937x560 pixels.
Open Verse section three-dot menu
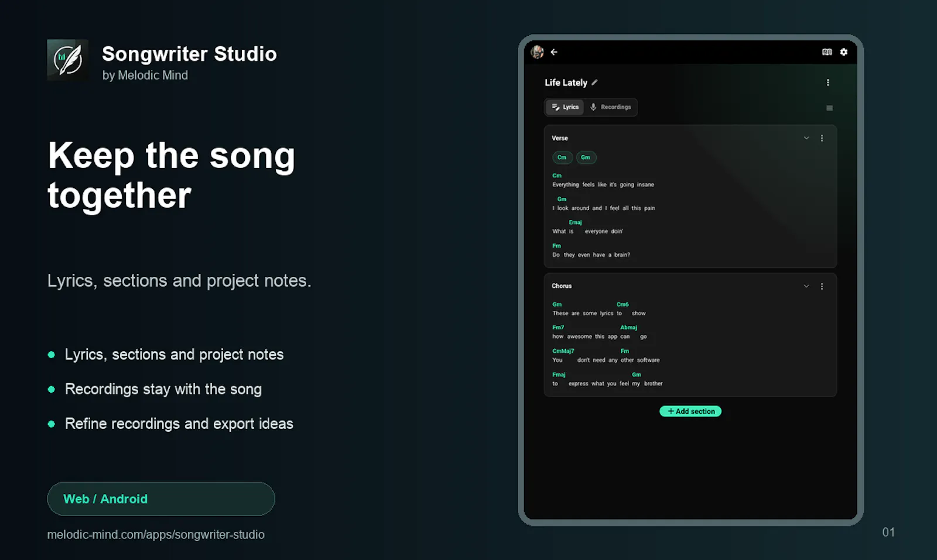pos(822,138)
